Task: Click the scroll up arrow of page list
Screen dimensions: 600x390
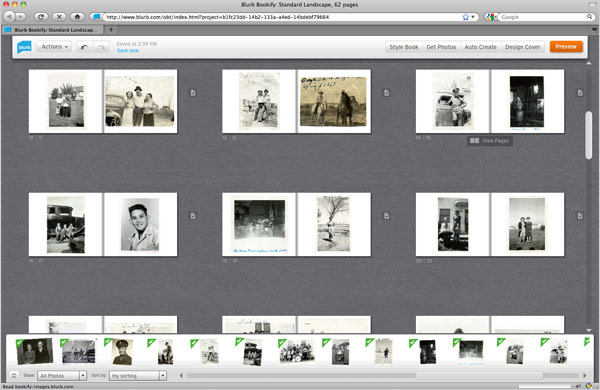Action: click(589, 63)
